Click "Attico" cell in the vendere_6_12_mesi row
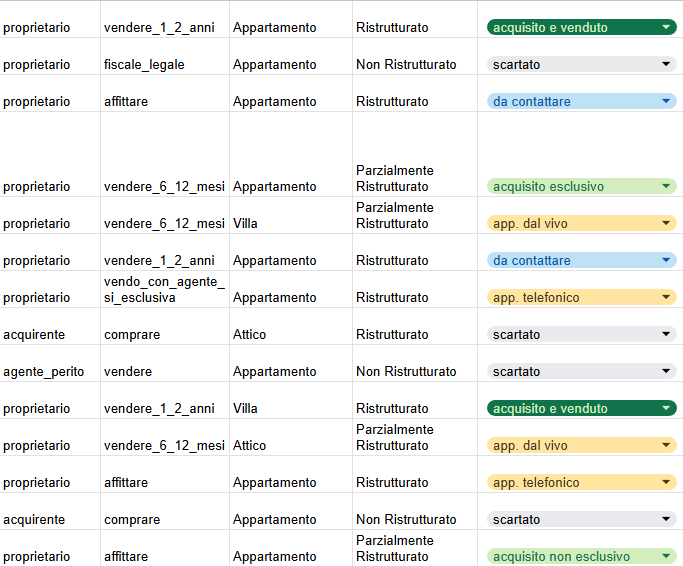This screenshot has height=566, width=683. tap(249, 446)
